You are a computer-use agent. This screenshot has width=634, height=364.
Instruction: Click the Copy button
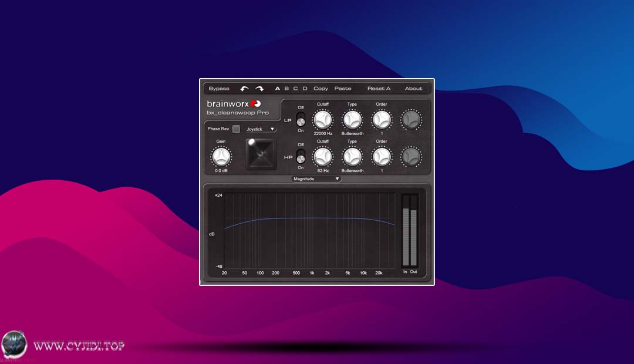pos(321,89)
